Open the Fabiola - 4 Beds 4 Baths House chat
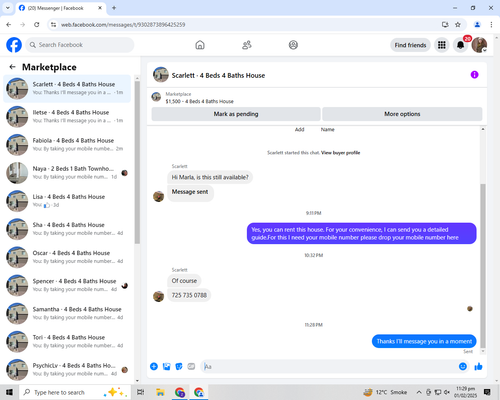The image size is (500, 400). (x=67, y=144)
